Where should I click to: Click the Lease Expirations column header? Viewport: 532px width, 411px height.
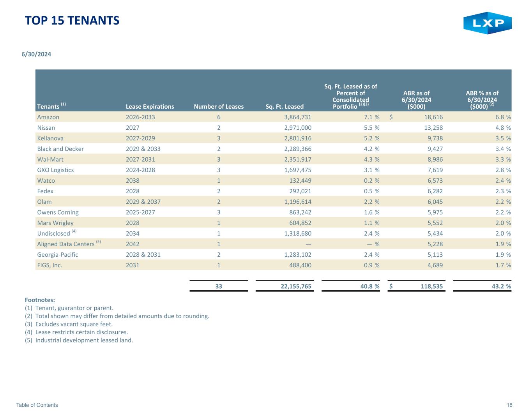150,106
